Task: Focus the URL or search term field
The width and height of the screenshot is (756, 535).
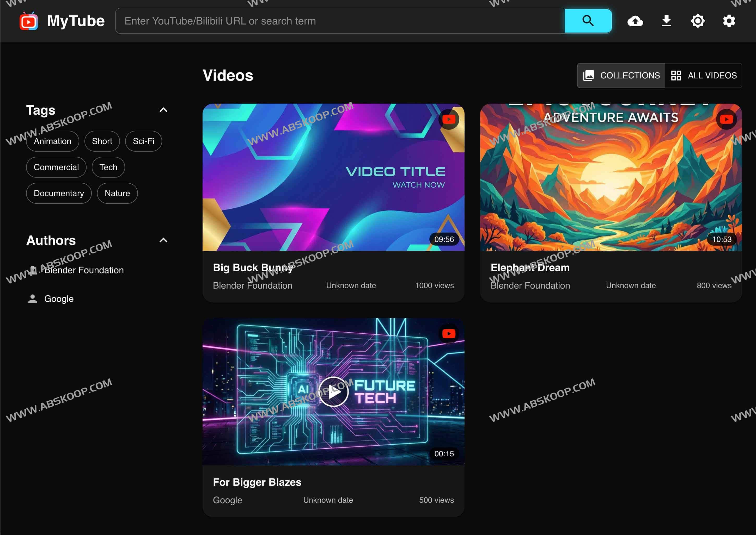Action: 340,21
